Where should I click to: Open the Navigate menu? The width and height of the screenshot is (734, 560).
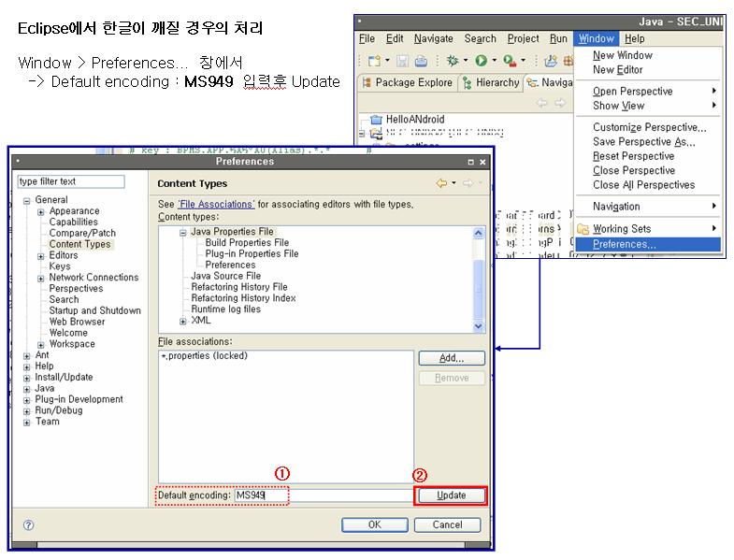434,39
